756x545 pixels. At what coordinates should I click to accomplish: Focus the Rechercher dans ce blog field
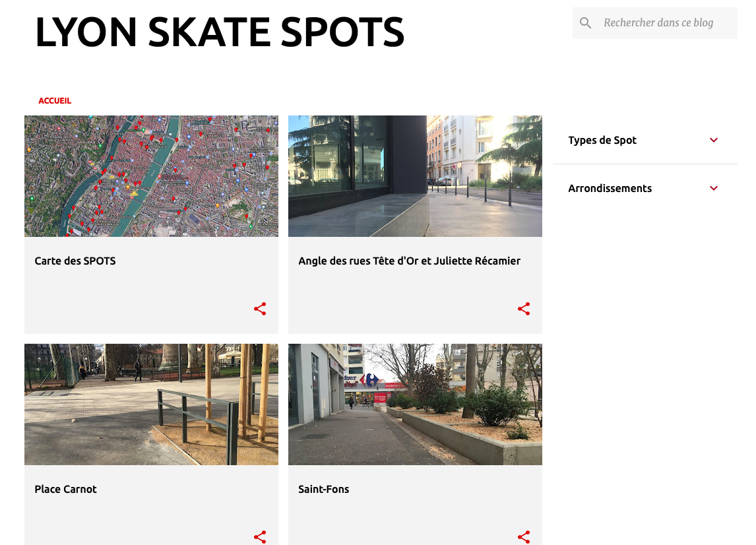[x=663, y=23]
